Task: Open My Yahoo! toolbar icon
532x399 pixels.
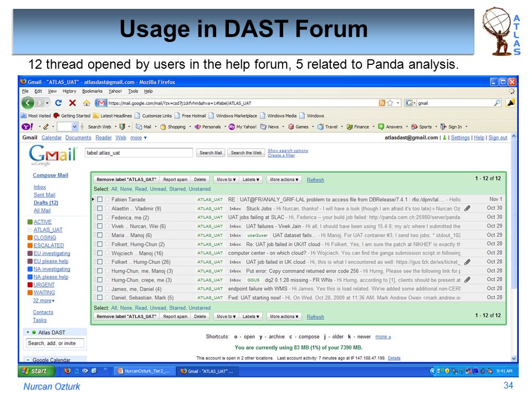Action: (x=232, y=126)
